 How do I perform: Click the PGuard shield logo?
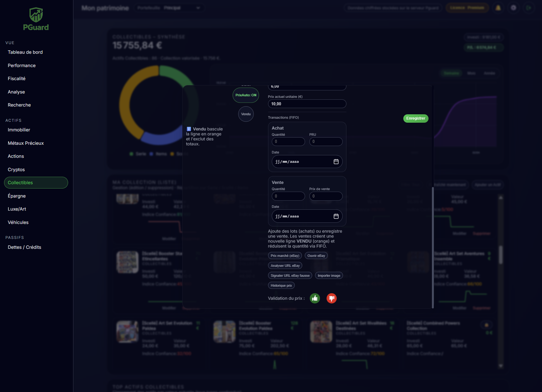pyautogui.click(x=36, y=15)
